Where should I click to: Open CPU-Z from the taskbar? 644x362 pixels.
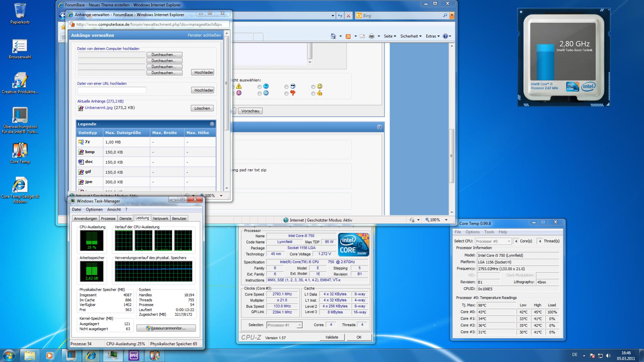tap(134, 355)
